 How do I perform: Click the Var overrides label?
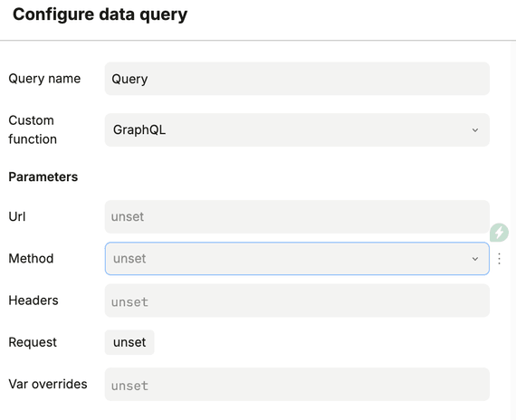click(48, 384)
